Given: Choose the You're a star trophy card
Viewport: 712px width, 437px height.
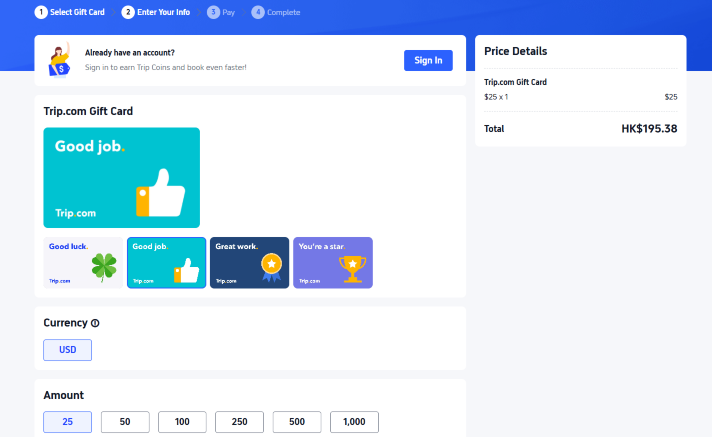Looking at the screenshot, I should tap(333, 263).
